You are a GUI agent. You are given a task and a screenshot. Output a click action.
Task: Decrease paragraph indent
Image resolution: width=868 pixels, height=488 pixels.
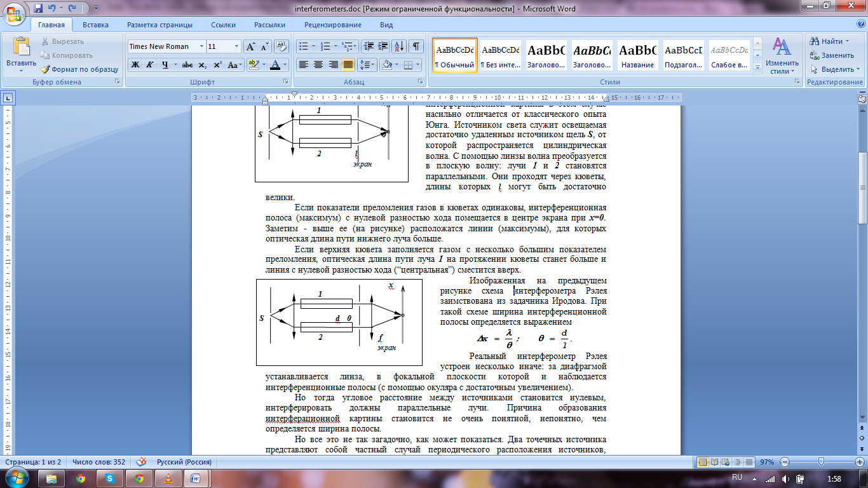[369, 46]
